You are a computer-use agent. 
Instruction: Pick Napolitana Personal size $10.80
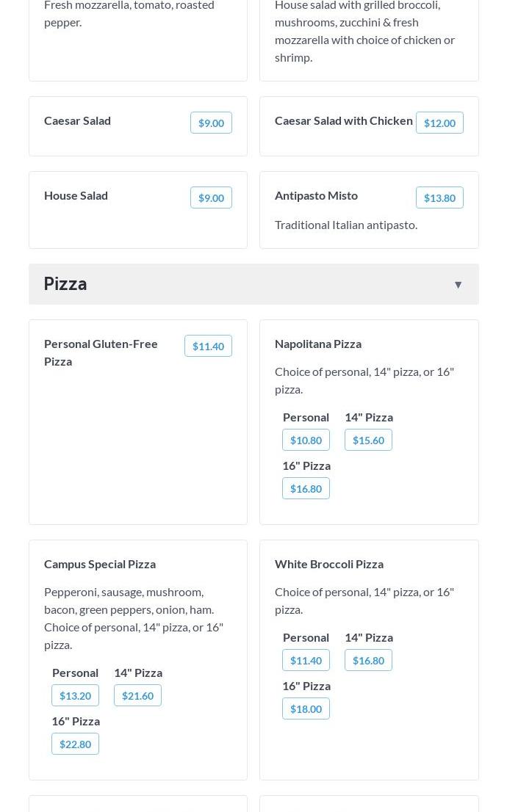(306, 440)
